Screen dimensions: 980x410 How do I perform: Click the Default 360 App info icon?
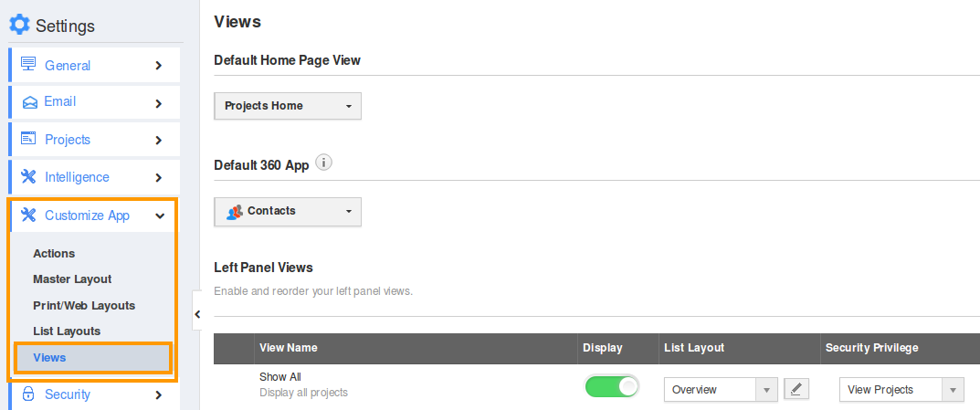point(323,163)
